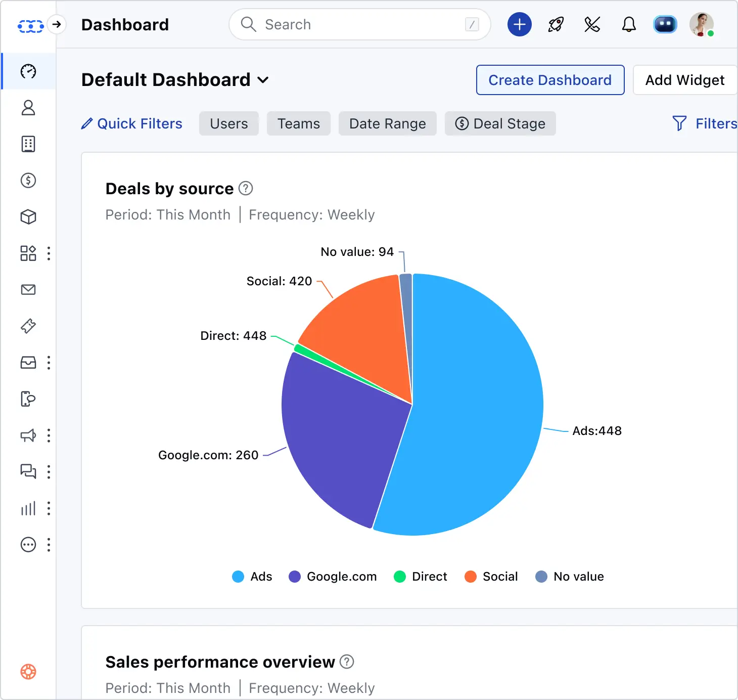This screenshot has width=738, height=700.
Task: Select the Date Range quick filter
Action: 388,123
